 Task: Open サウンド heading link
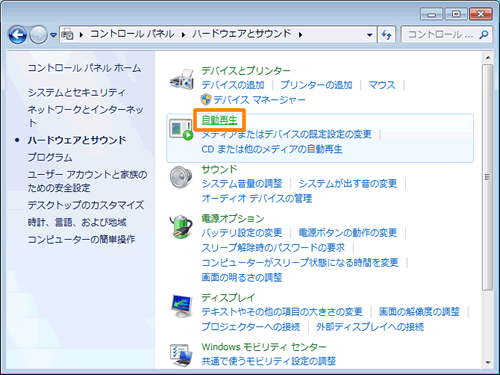219,169
